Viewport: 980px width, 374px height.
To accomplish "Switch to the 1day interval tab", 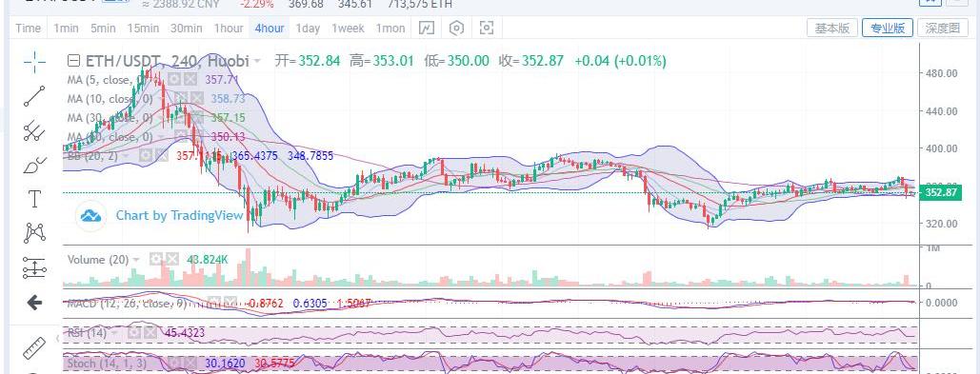I will (308, 29).
